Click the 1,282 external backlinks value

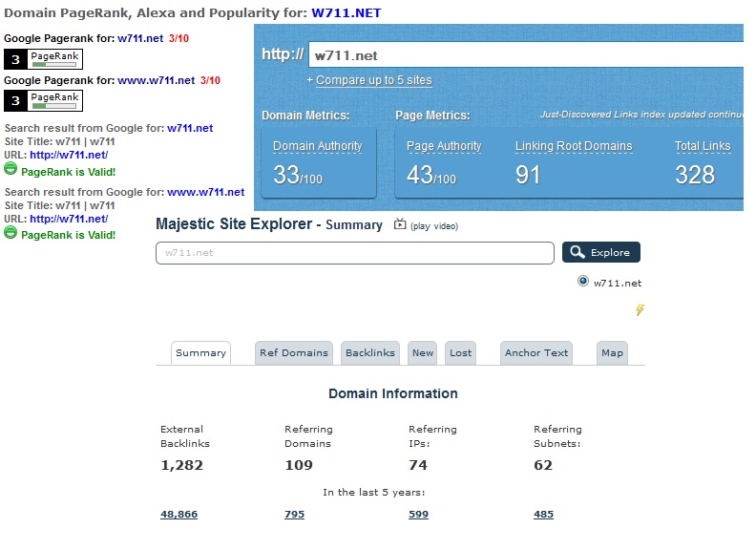click(181, 465)
